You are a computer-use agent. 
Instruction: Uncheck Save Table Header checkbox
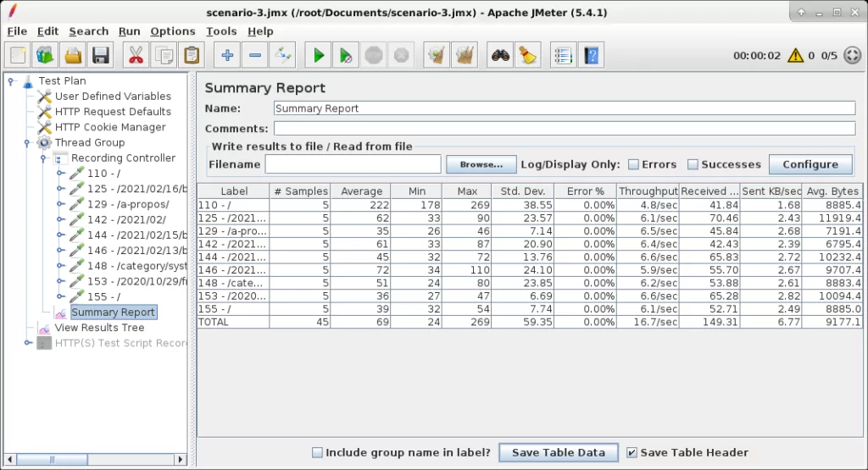pos(632,452)
